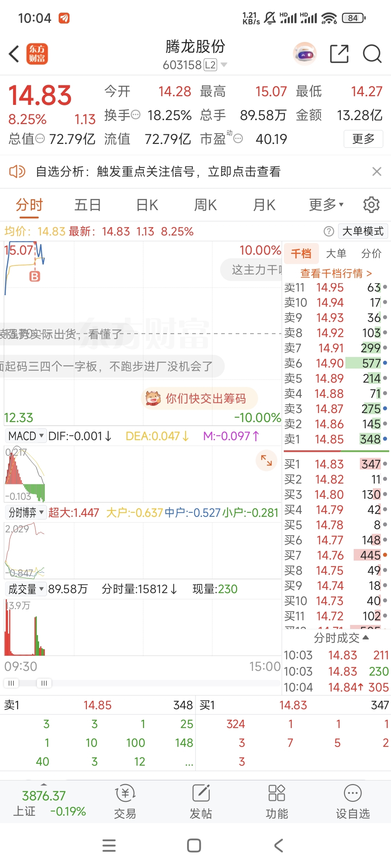
Task: Switch to 大单 tab
Action: point(336,253)
